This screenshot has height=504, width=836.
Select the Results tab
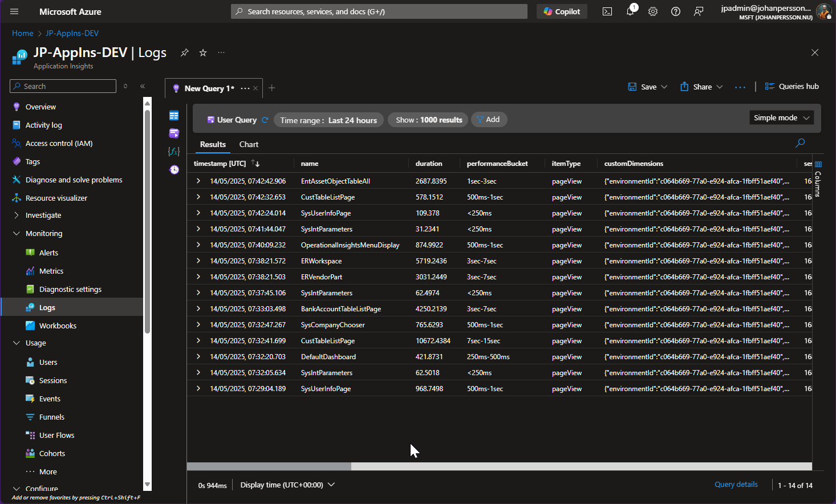(x=213, y=144)
